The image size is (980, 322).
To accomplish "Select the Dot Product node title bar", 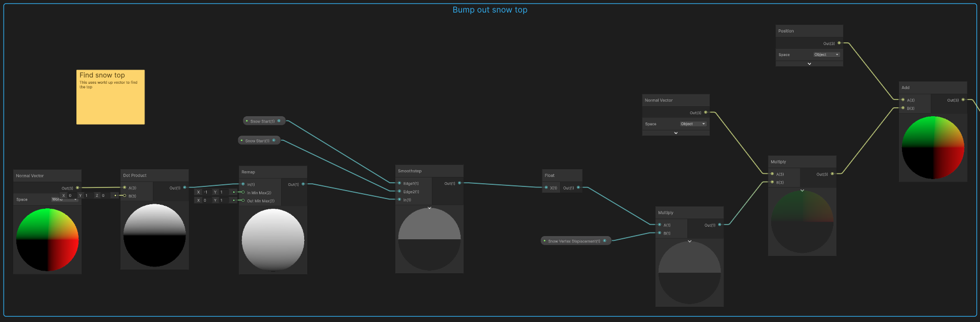I will [154, 175].
